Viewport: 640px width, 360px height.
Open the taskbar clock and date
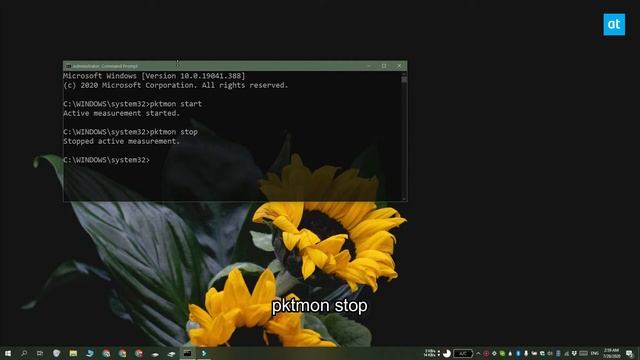(611, 353)
